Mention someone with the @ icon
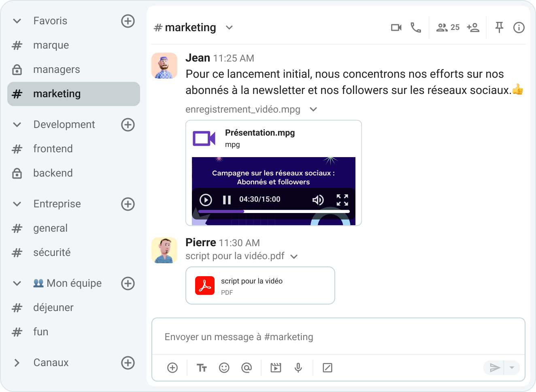Viewport: 536px width, 392px height. [247, 368]
